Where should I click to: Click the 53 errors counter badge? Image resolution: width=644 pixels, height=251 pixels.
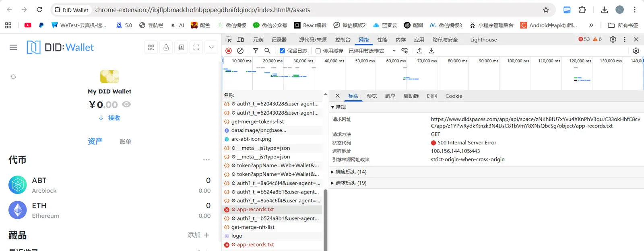pos(584,39)
